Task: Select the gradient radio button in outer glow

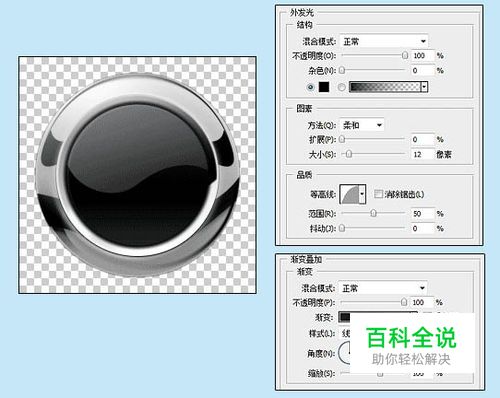Action: pyautogui.click(x=341, y=87)
